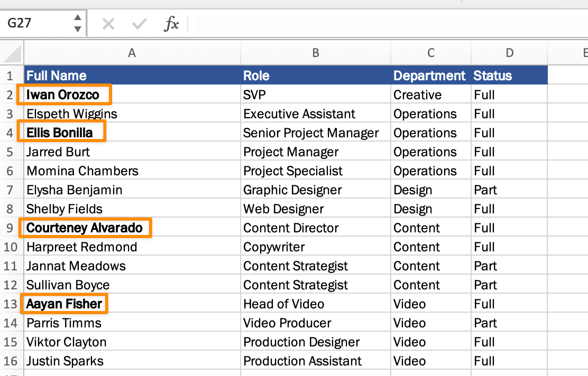The image size is (588, 376).
Task: Click the cell reading Head of Video
Action: (x=316, y=304)
